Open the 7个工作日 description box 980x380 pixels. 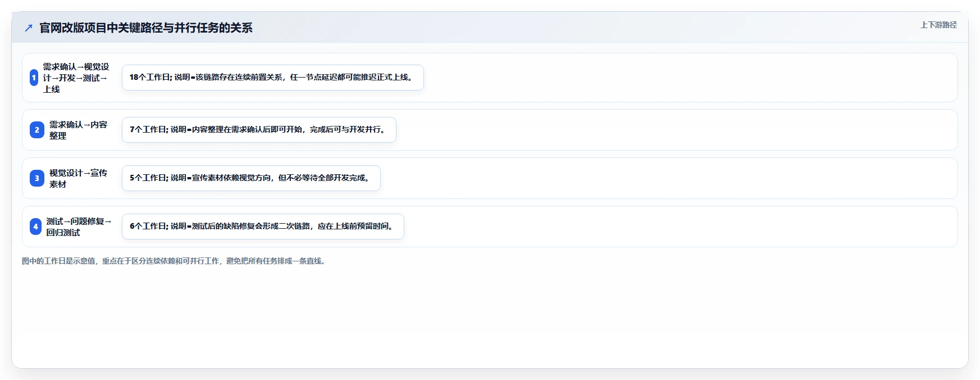pyautogui.click(x=259, y=130)
